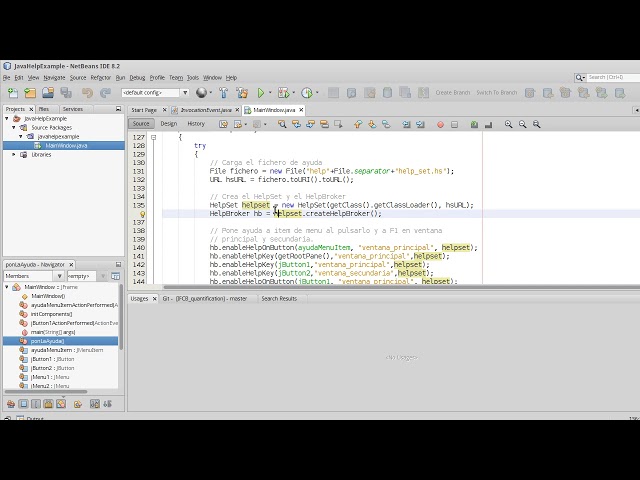Viewport: 640px width, 480px height.
Task: Click the lightbulb hint on line 136
Action: 143,214
